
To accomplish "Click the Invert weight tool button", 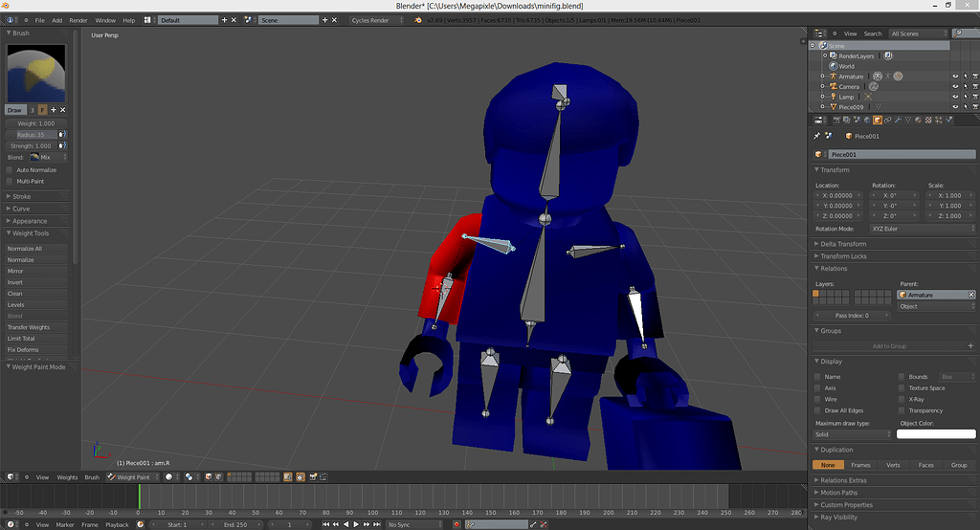I will pos(37,282).
